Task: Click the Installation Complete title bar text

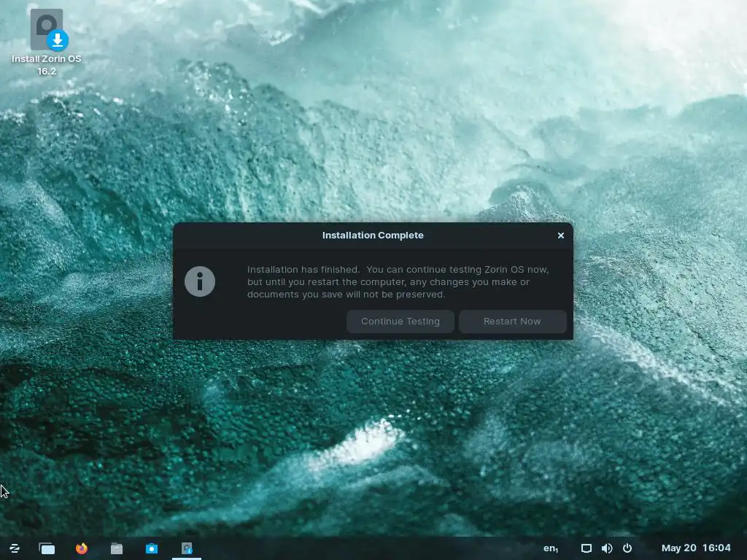Action: pyautogui.click(x=373, y=236)
